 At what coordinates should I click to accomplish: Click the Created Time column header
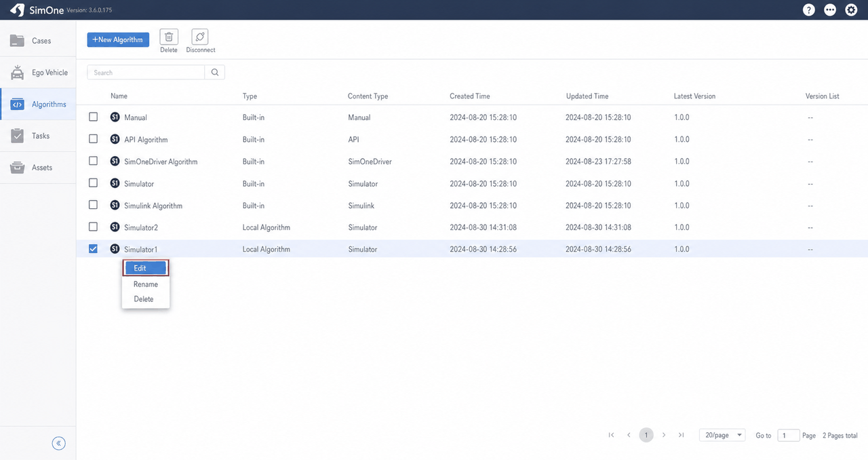[x=469, y=96]
